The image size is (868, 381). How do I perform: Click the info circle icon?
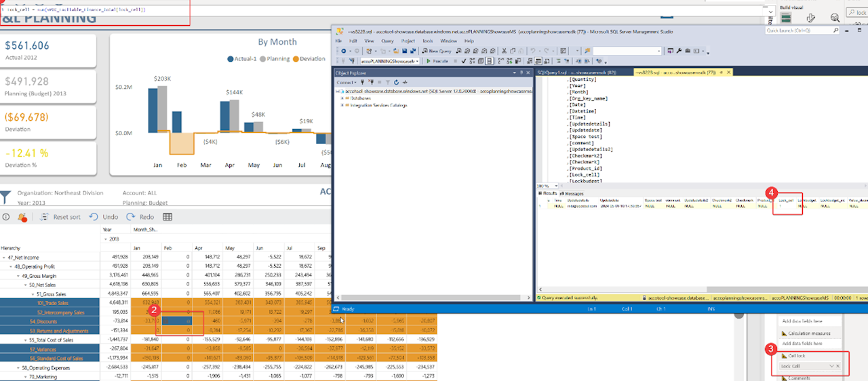pos(6,217)
